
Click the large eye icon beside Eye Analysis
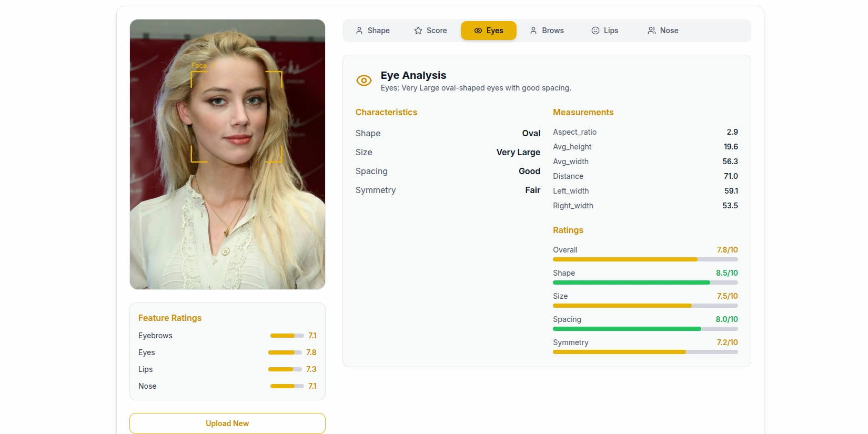[364, 80]
